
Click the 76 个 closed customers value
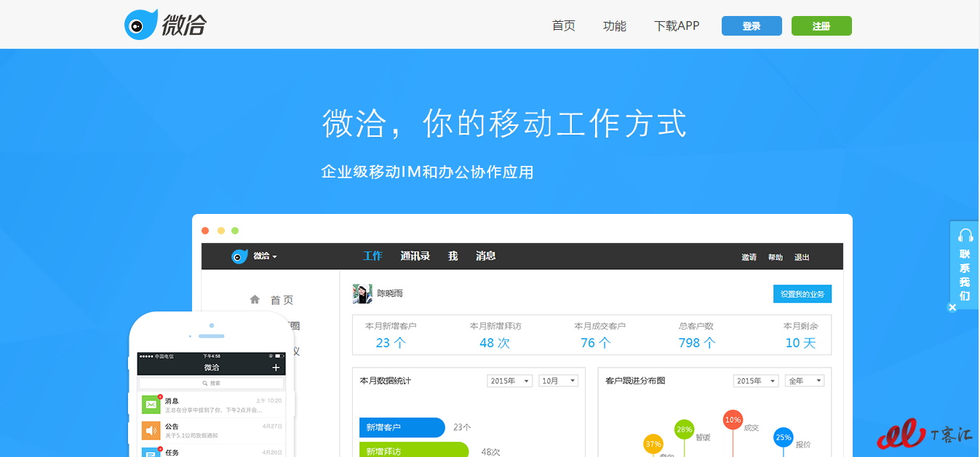[x=596, y=343]
